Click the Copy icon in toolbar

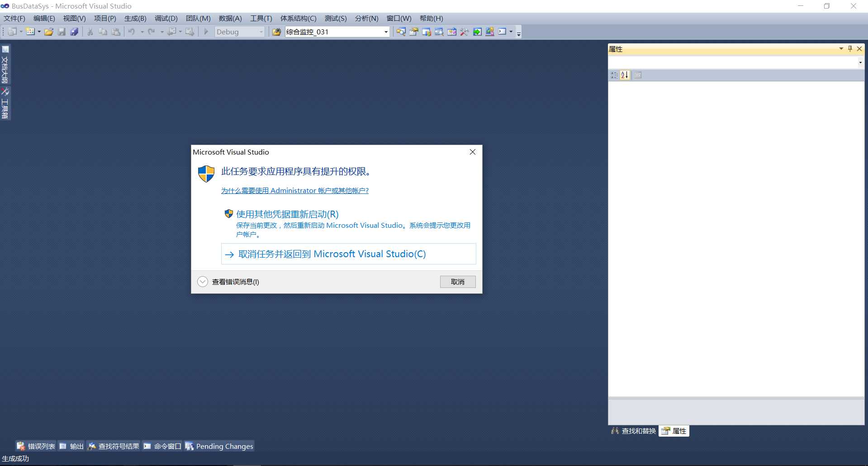coord(103,32)
